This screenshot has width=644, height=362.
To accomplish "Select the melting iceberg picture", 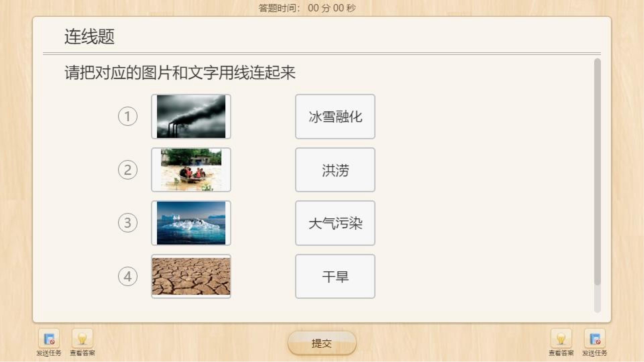I will pos(191,223).
